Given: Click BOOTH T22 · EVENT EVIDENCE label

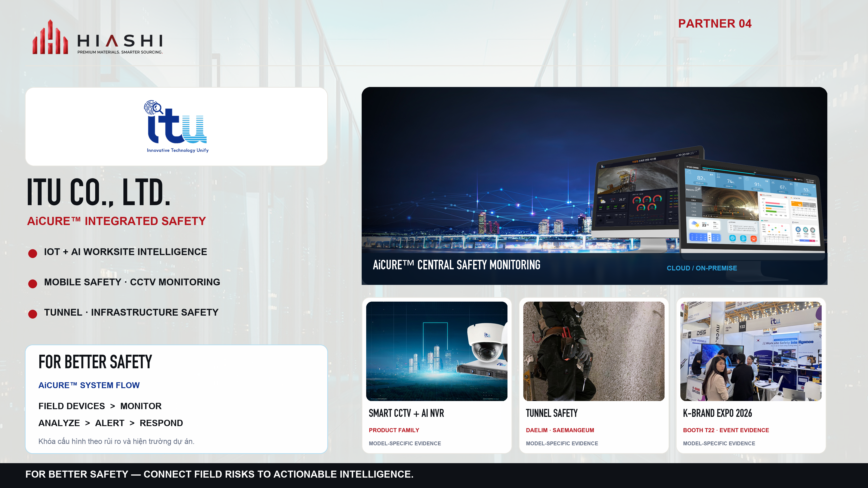Looking at the screenshot, I should click(x=726, y=430).
